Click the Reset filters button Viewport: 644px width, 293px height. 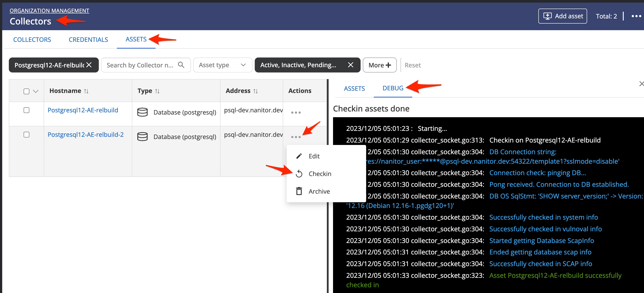tap(412, 65)
